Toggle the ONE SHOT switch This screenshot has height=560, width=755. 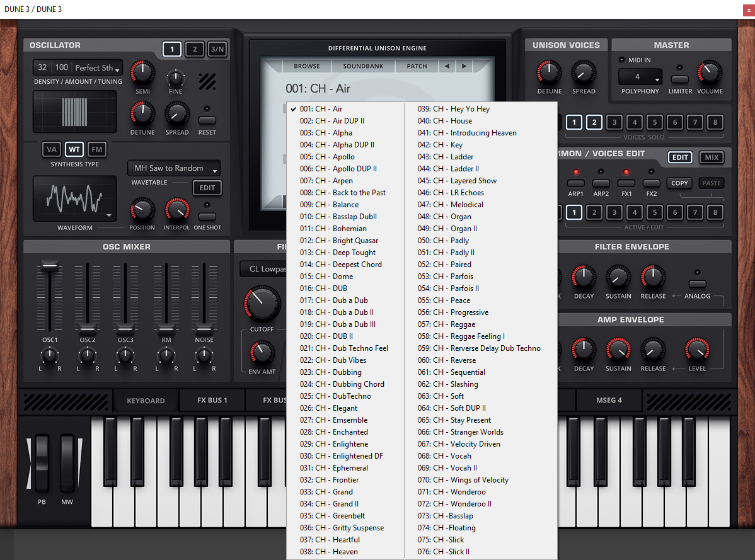(x=207, y=217)
